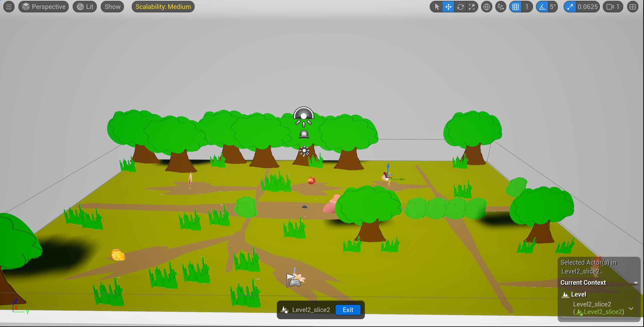Image resolution: width=644 pixels, height=327 pixels.
Task: Cycle the world coordinate system globe
Action: 486,7
